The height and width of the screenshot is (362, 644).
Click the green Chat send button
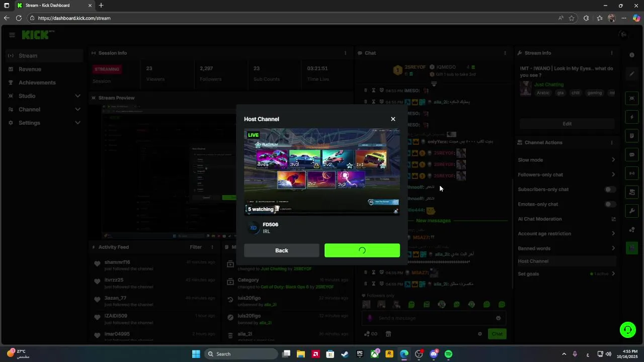(497, 334)
